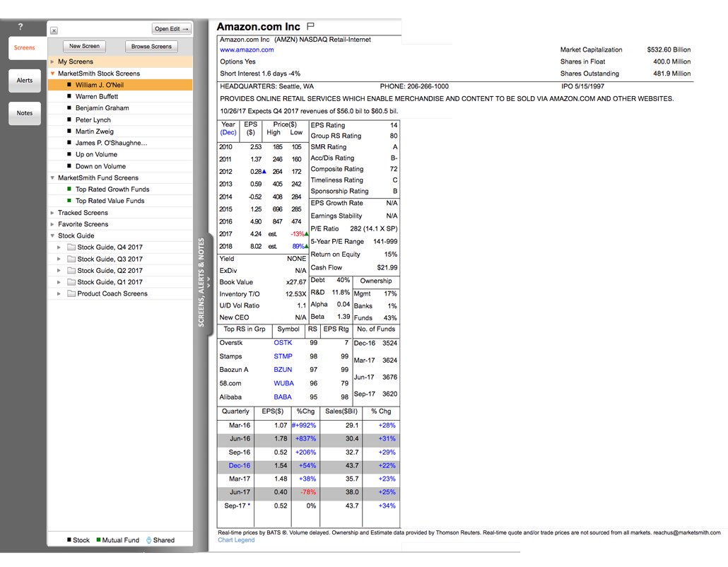Select the Martin Zweig screen
Image resolution: width=728 pixels, height=567 pixels.
[121, 131]
